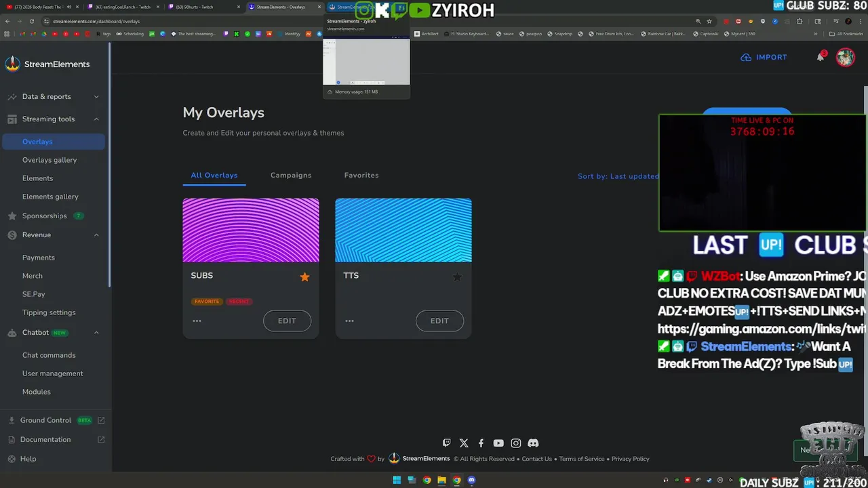868x488 pixels.
Task: Click the Ground Control external-link icon
Action: pyautogui.click(x=101, y=420)
